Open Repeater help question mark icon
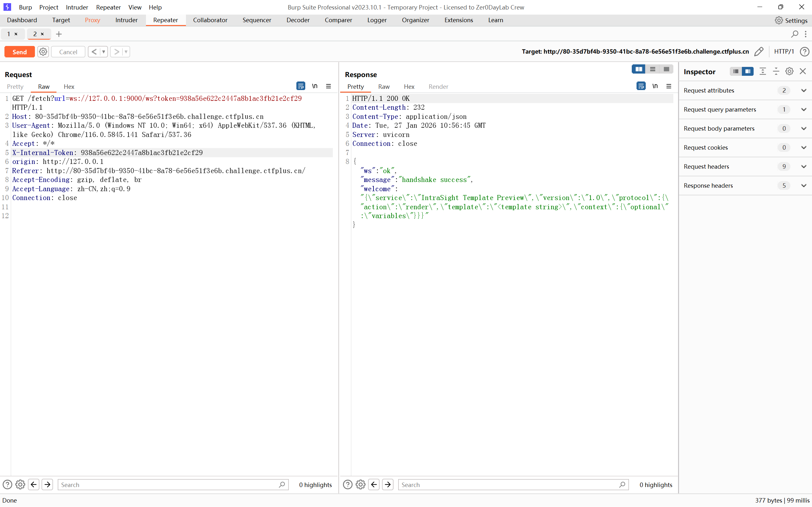 pyautogui.click(x=804, y=52)
